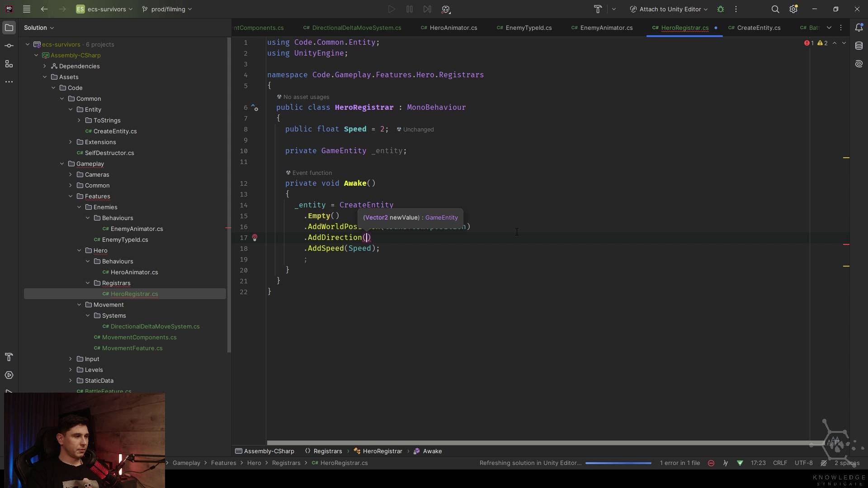Open the Commit tool window icon

[9, 46]
